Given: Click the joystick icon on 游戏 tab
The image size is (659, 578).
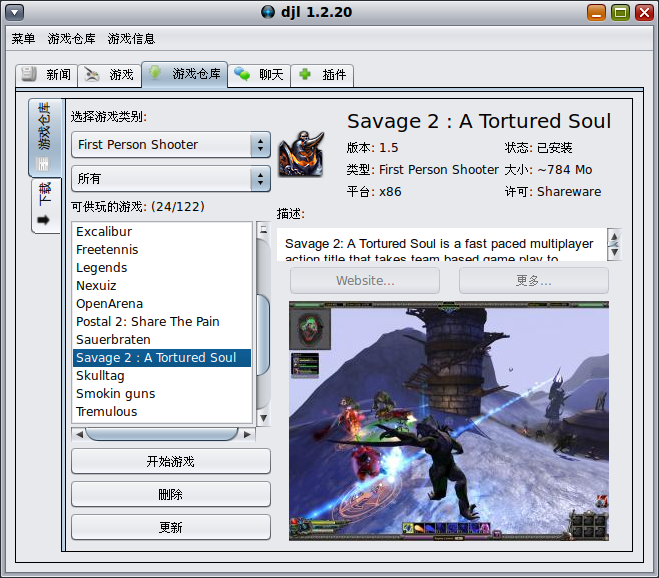Looking at the screenshot, I should (92, 74).
